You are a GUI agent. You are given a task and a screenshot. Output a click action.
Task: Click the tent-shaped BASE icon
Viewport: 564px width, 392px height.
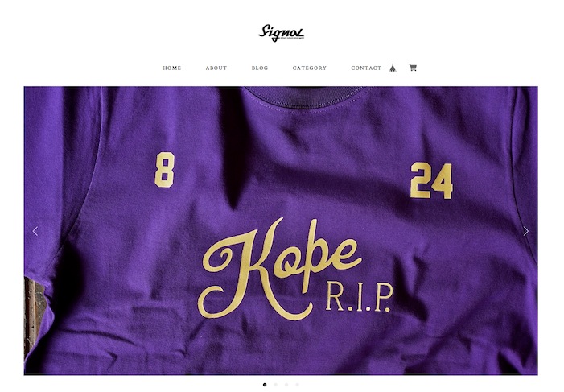click(393, 68)
